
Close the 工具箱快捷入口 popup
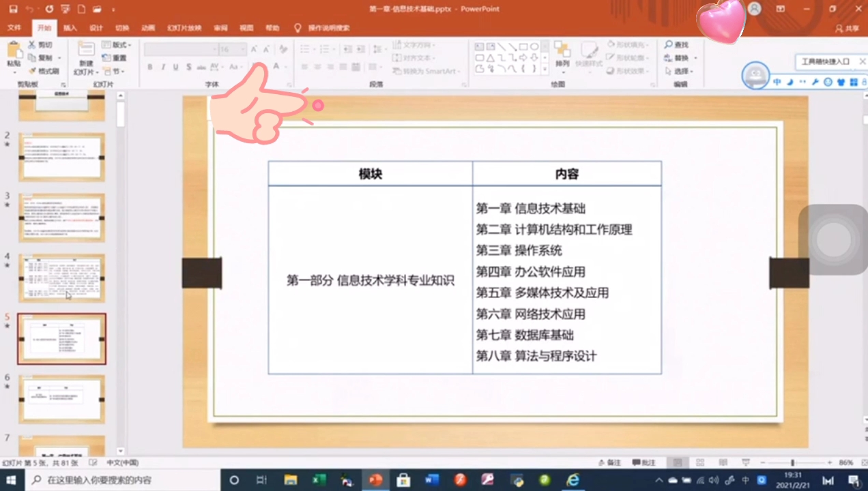click(862, 61)
